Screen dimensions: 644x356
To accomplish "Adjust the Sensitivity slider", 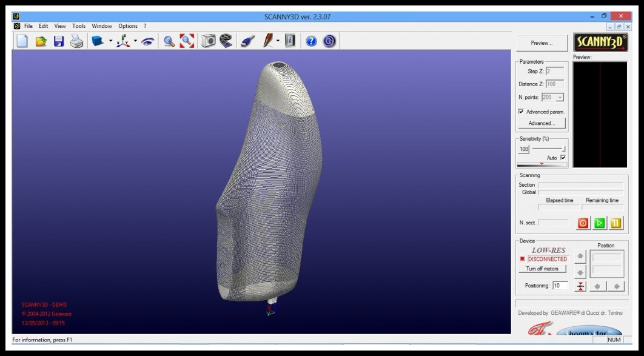I will tap(549, 149).
